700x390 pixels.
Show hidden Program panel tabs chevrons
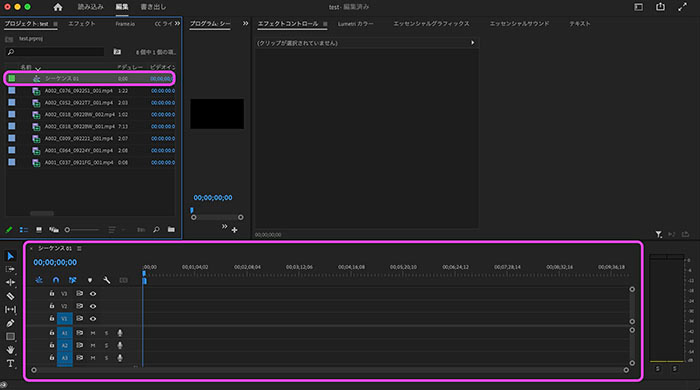[x=245, y=24]
